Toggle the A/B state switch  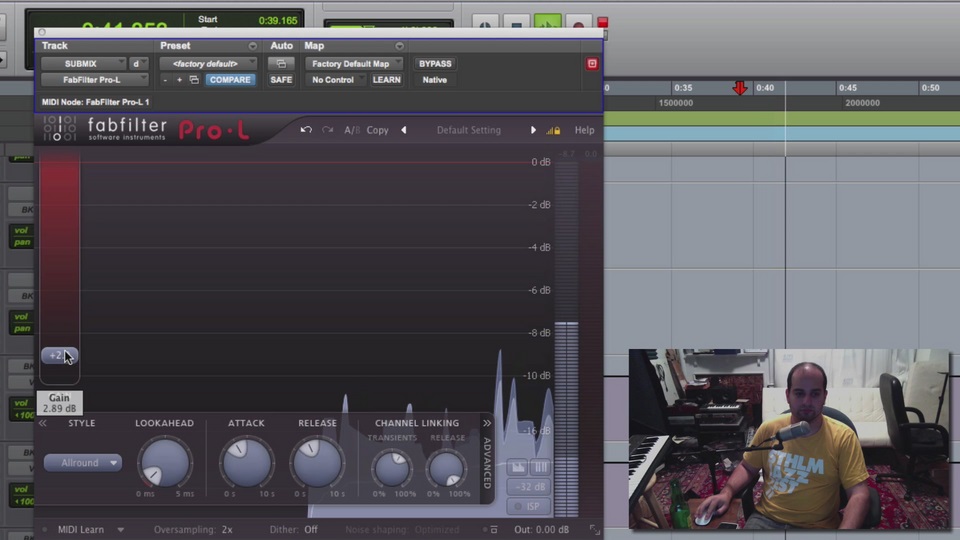[x=351, y=130]
